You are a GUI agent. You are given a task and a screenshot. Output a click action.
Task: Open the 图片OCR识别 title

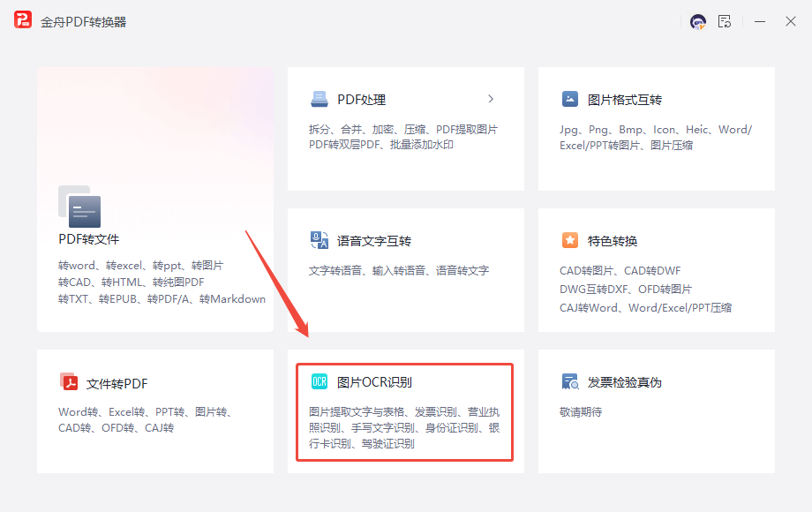pyautogui.click(x=374, y=382)
